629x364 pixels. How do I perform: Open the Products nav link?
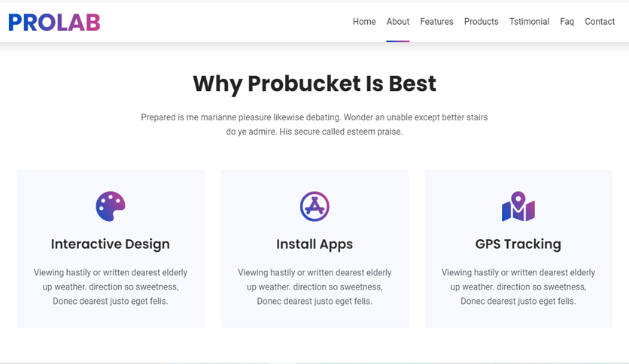[x=481, y=22]
